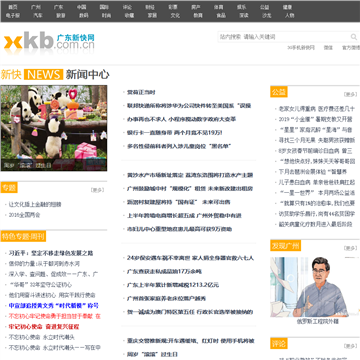Screen dimensions: 360x360
Task: Open the 电子报 navigation item
Action: point(13,15)
